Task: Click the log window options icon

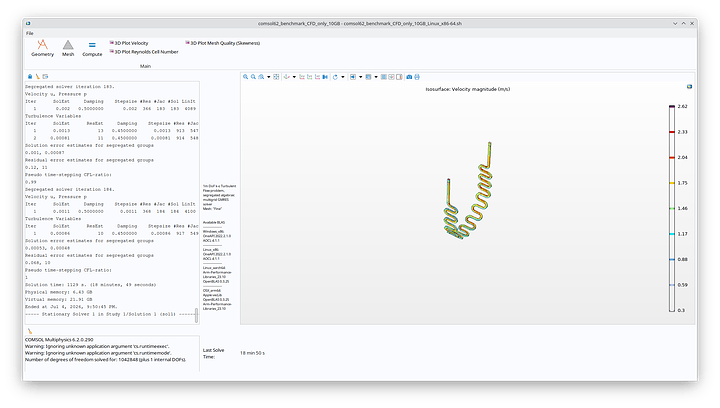Action: pyautogui.click(x=45, y=77)
